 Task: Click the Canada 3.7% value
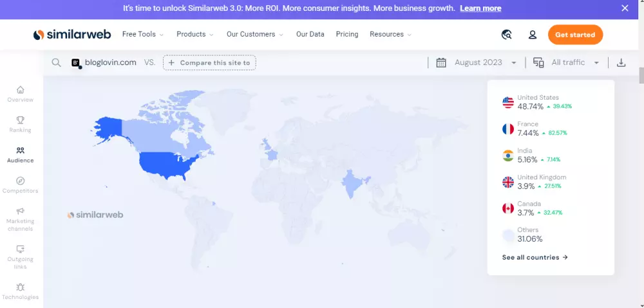(x=526, y=213)
